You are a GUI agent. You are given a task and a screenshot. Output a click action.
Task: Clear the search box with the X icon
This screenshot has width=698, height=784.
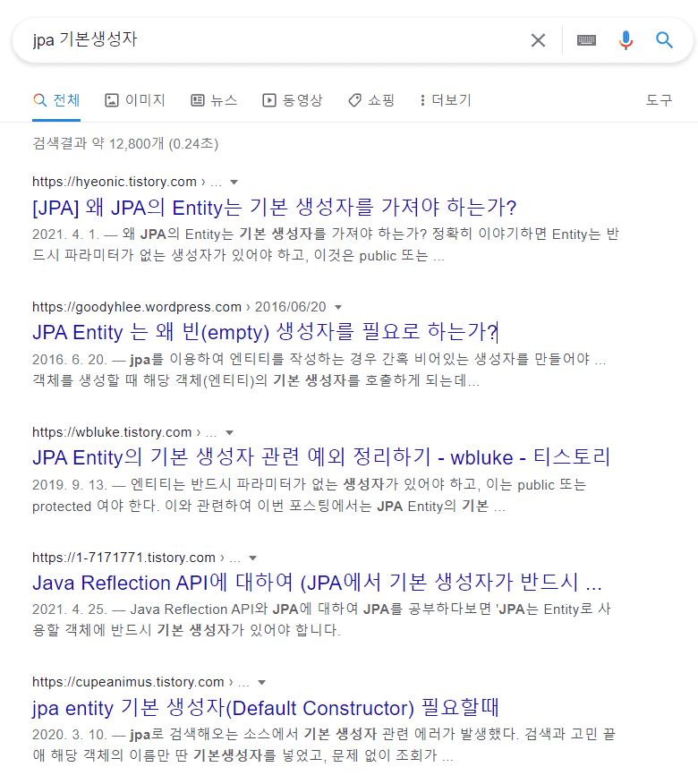tap(538, 40)
